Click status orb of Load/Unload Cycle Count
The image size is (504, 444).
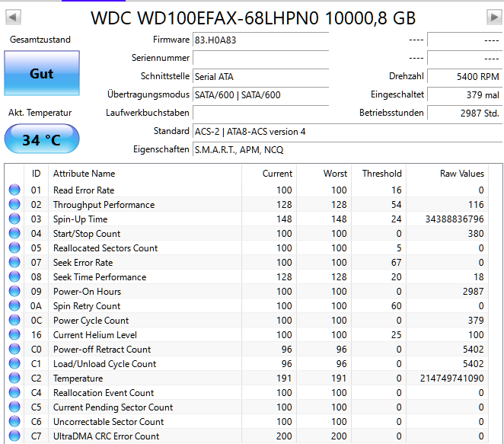(x=14, y=363)
